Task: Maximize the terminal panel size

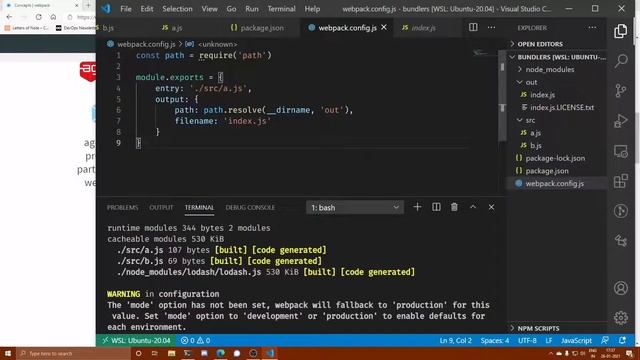Action: tap(473, 207)
